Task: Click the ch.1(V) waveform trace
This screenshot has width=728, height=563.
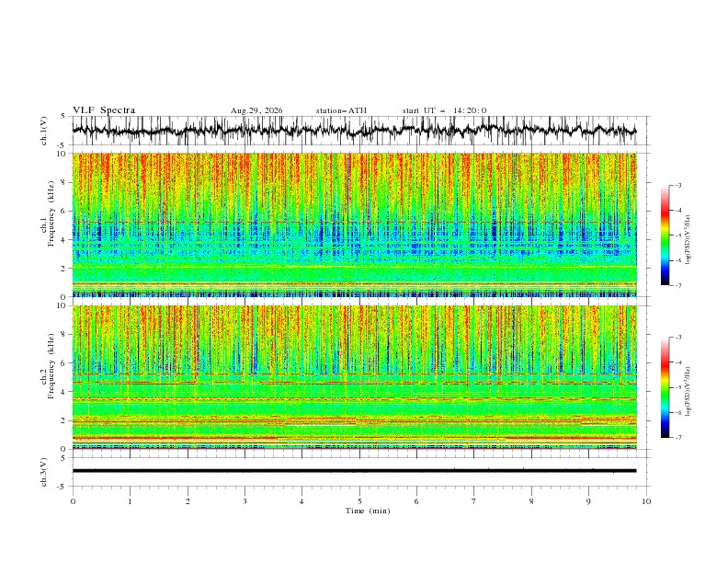Action: (x=354, y=131)
